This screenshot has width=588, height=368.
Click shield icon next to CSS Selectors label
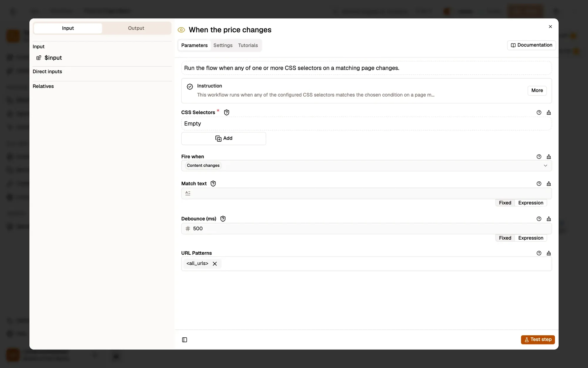226,112
